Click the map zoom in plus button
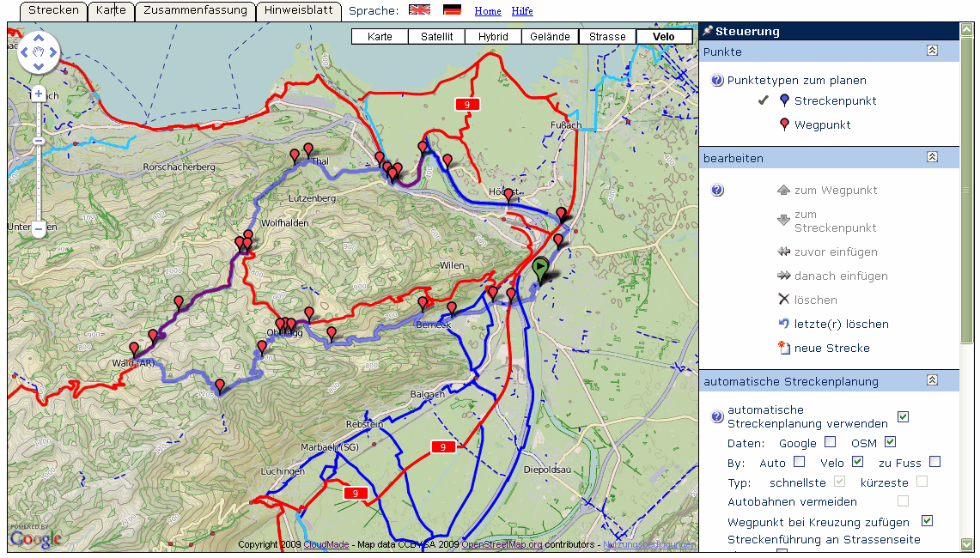Image resolution: width=980 pixels, height=558 pixels. pos(39,94)
